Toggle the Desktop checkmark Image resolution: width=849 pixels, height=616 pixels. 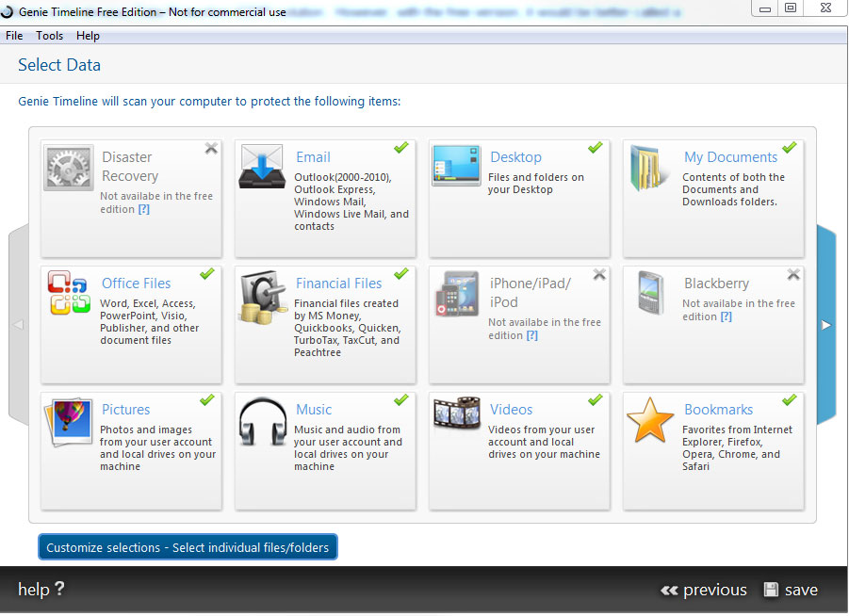(x=596, y=147)
